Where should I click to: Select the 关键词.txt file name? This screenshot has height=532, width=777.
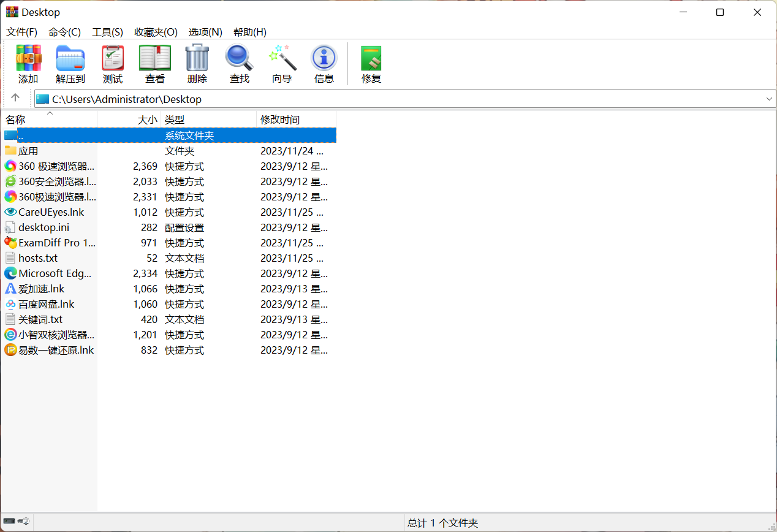tap(40, 319)
